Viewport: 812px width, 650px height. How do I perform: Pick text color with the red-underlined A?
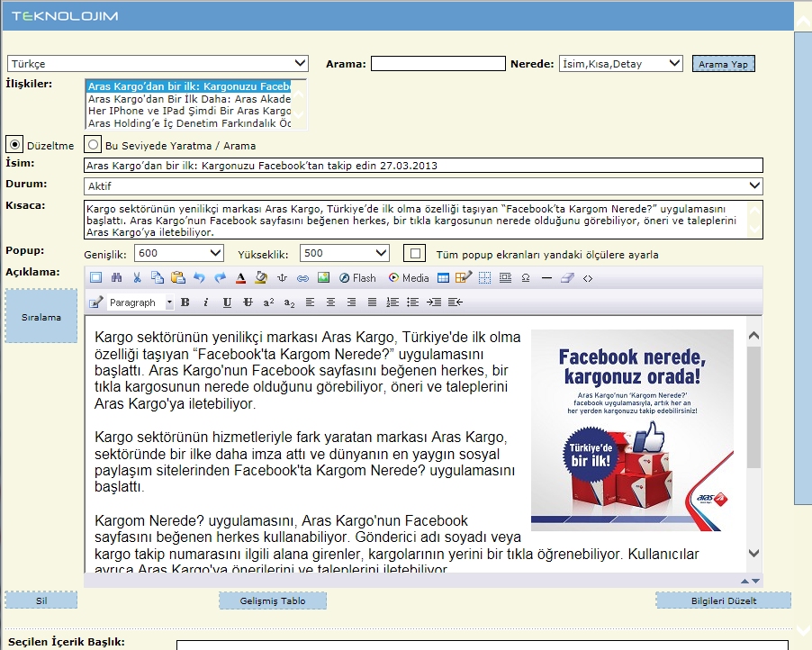pyautogui.click(x=240, y=278)
